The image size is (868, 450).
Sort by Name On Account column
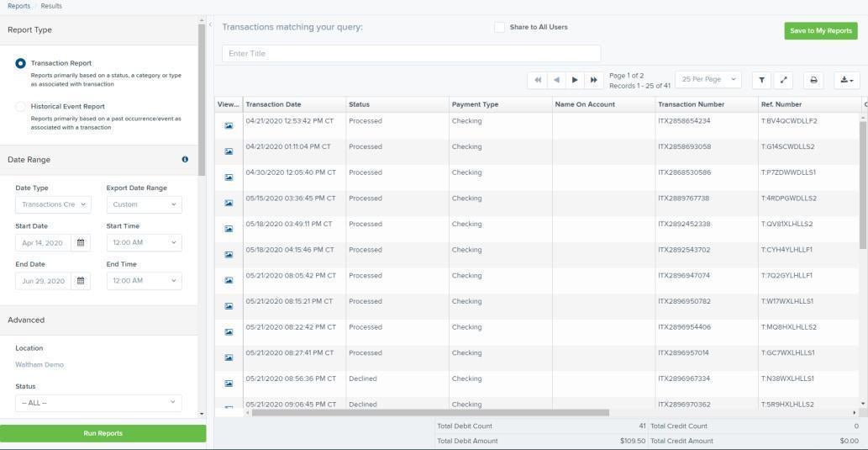(603, 104)
